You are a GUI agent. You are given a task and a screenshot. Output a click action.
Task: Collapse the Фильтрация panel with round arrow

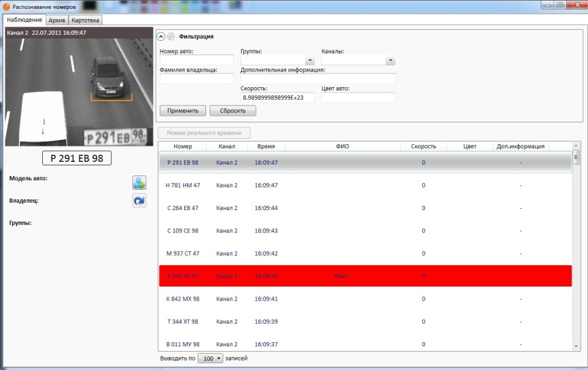click(161, 37)
